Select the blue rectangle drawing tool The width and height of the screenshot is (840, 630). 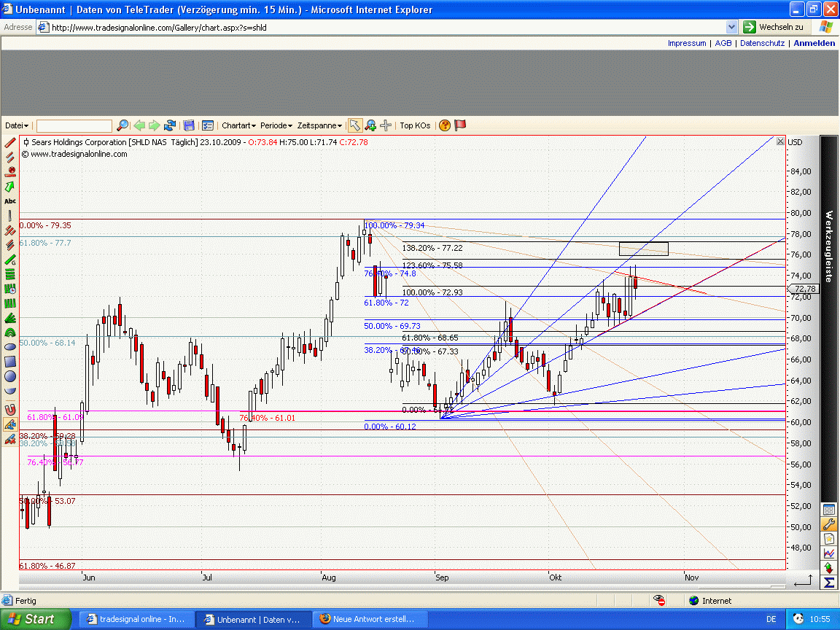[9, 362]
